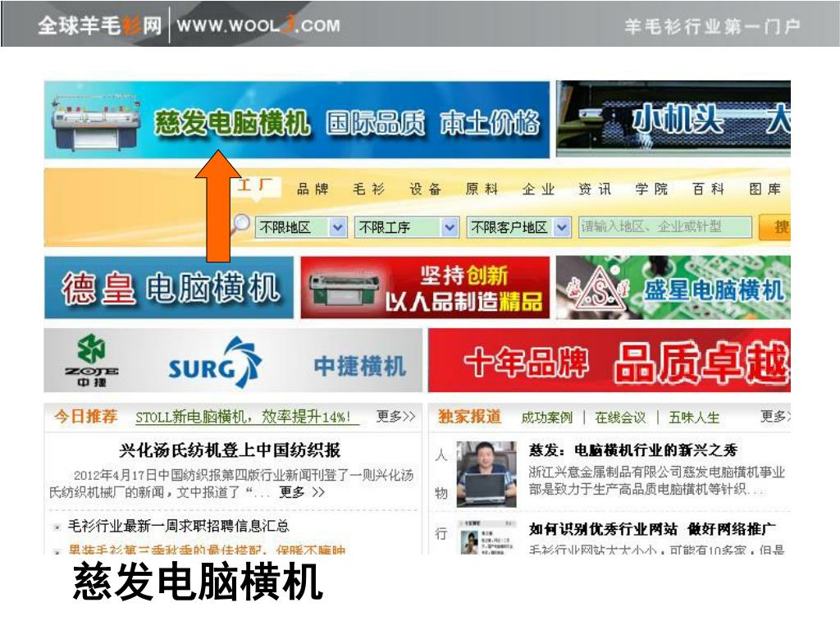Select the 资讯 navigation tab
This screenshot has height=630, width=840.
pos(596,189)
